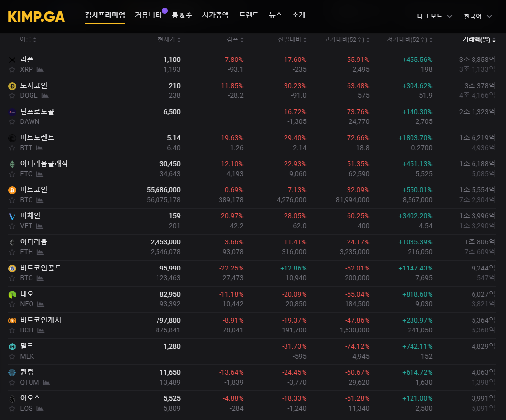Open the VET chart icon
This screenshot has height=420, width=506.
pyautogui.click(x=40, y=226)
